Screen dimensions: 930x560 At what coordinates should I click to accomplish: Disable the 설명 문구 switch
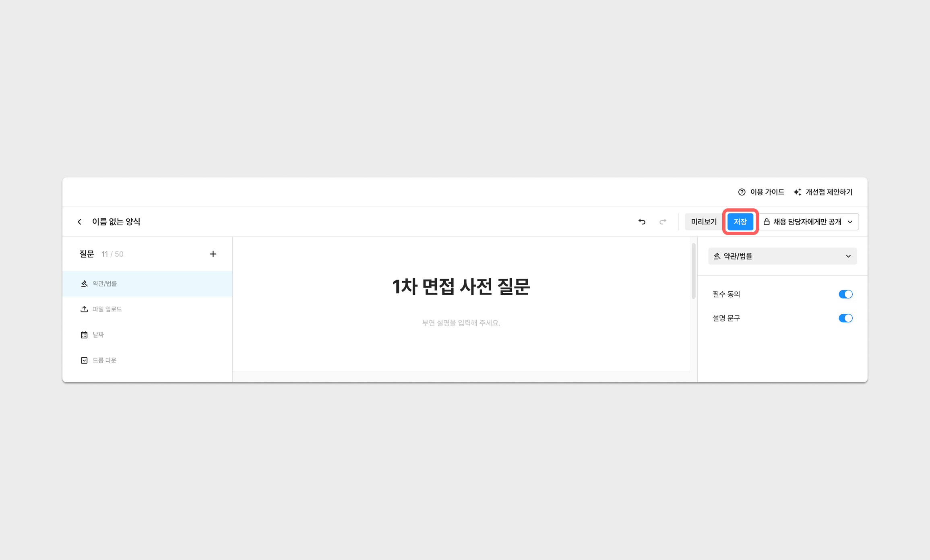click(x=845, y=318)
